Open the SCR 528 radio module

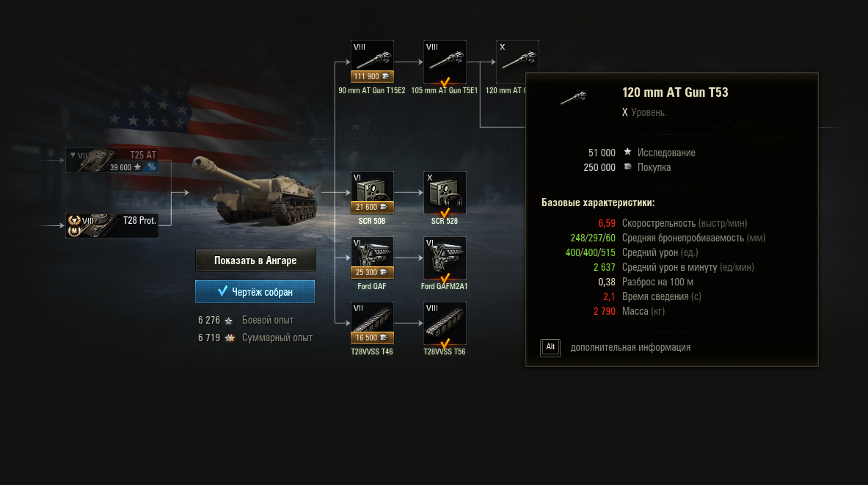445,193
